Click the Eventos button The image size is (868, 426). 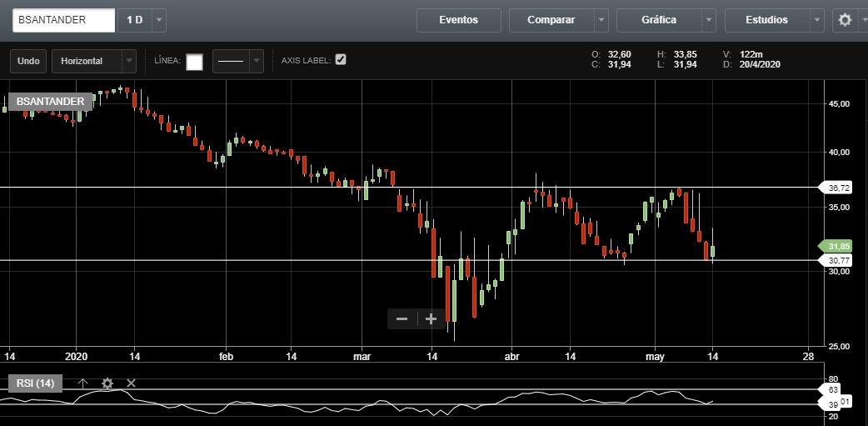pos(458,20)
